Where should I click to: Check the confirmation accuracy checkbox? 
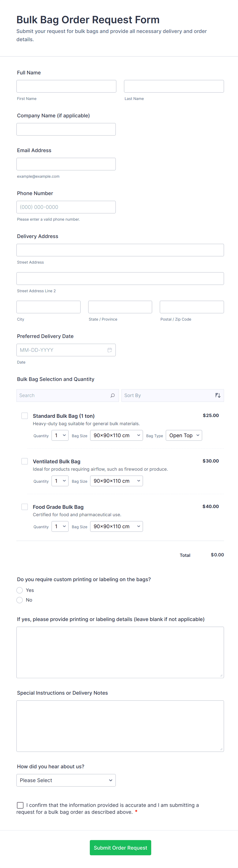(20, 805)
